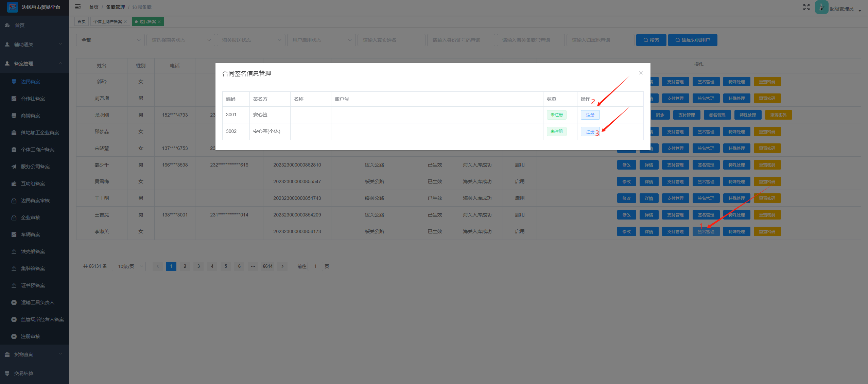Image resolution: width=868 pixels, height=384 pixels.
Task: Click the customs record number field
Action: [531, 40]
